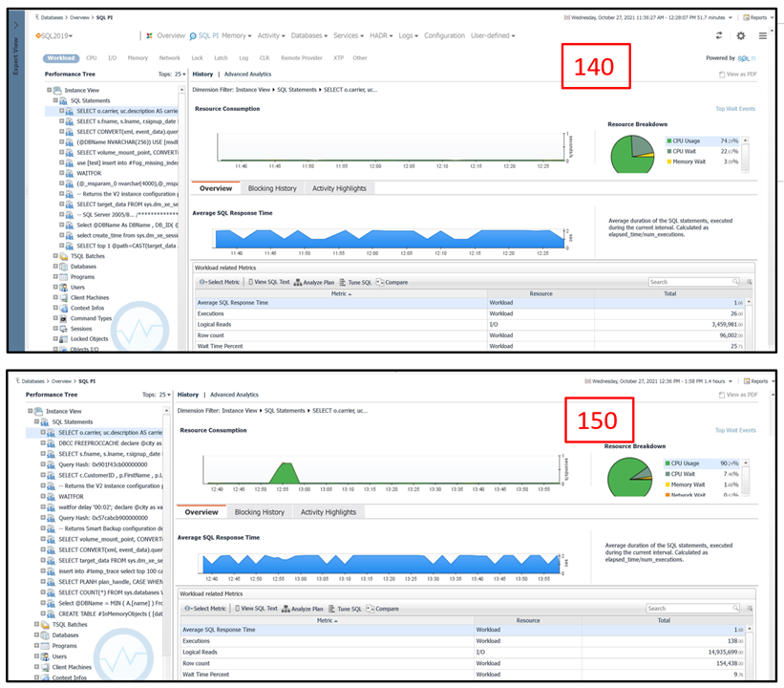Screen dimensions: 784x688
Task: Click Select Metric in the lower panel toolbar
Action: coord(205,609)
